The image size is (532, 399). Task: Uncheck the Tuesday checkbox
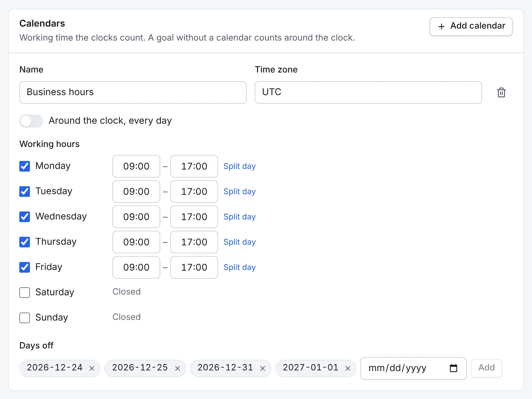click(25, 192)
